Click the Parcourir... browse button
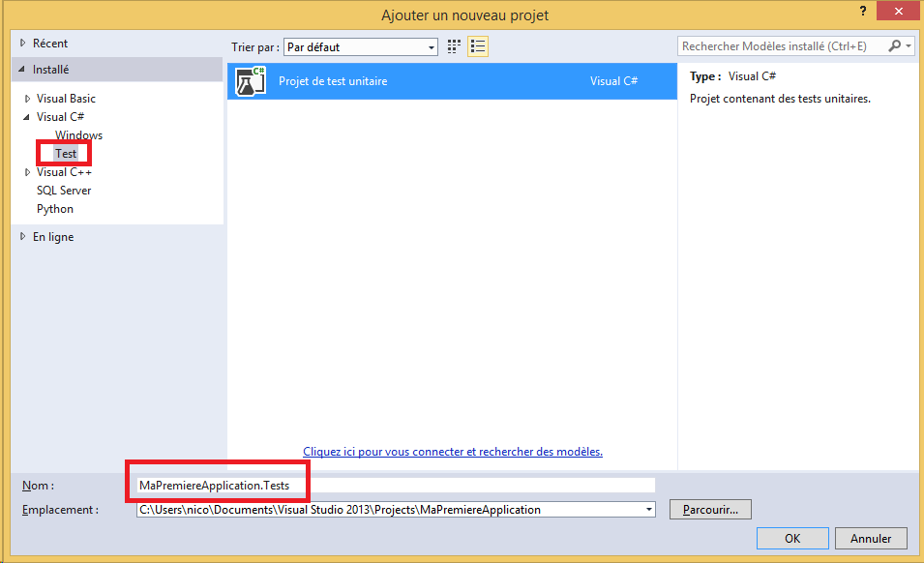This screenshot has height=563, width=924. pos(710,510)
